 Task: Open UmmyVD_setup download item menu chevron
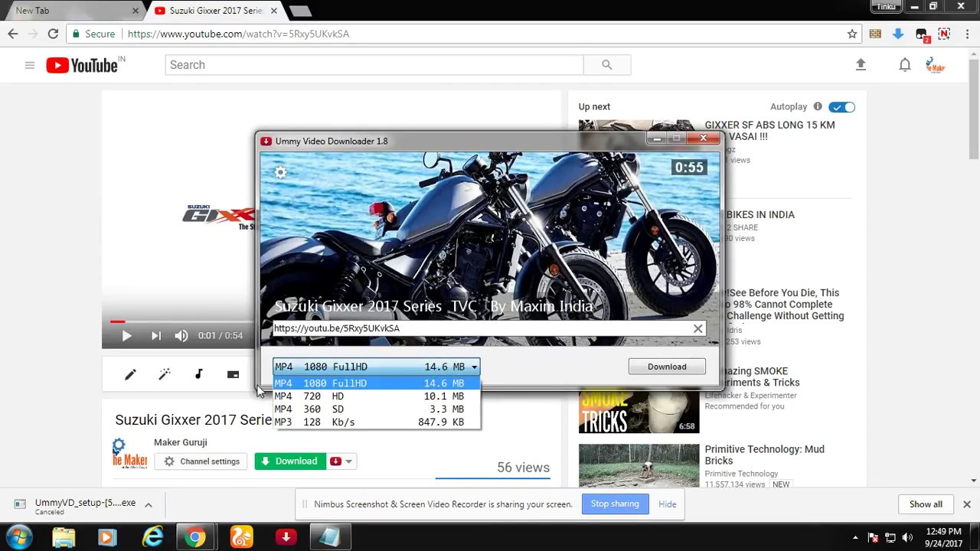(149, 504)
